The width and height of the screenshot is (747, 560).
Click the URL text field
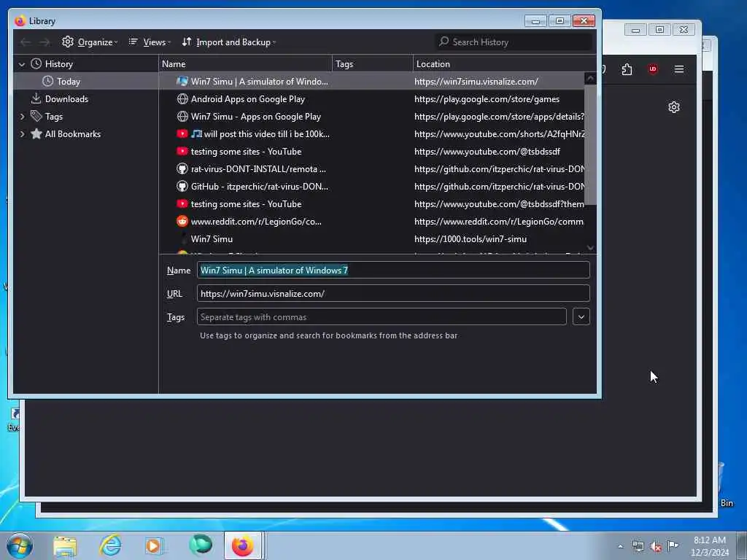pyautogui.click(x=393, y=293)
